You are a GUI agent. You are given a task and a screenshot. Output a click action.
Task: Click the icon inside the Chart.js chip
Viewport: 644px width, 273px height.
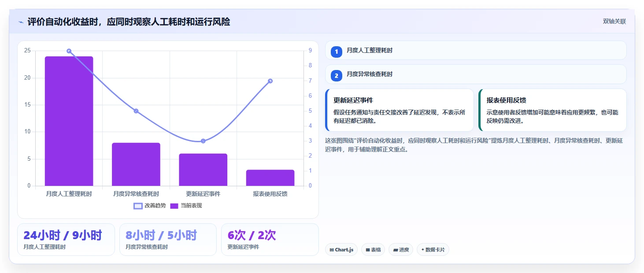click(x=332, y=250)
